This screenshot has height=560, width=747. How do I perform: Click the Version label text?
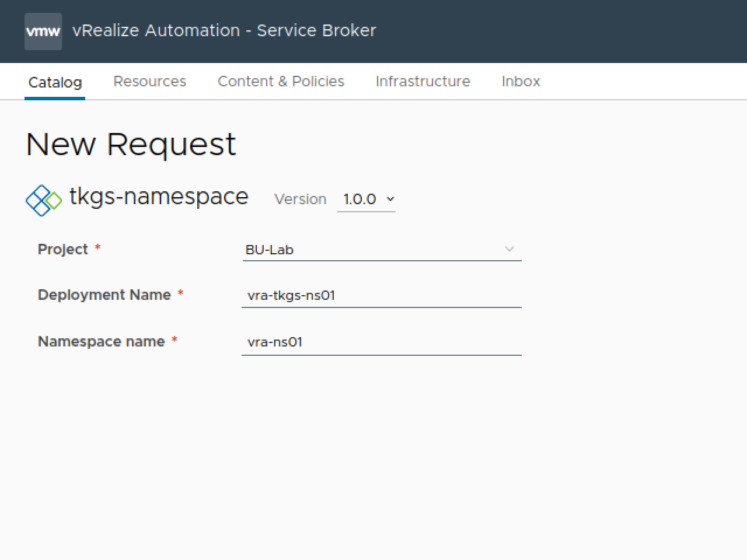[x=300, y=199]
